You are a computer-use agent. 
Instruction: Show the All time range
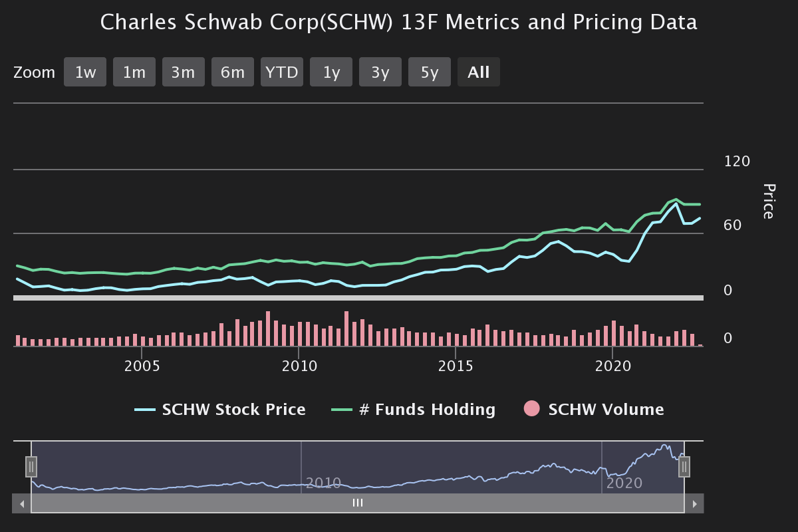click(479, 72)
